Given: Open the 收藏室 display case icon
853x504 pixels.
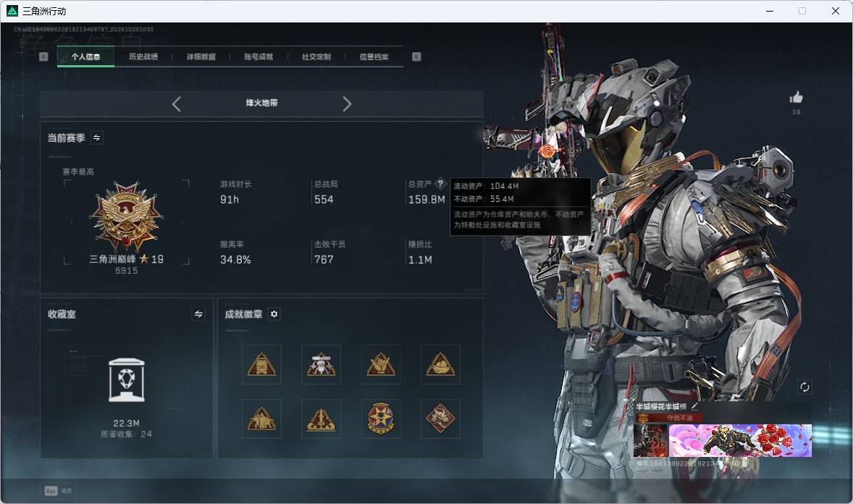Looking at the screenshot, I should [x=126, y=380].
